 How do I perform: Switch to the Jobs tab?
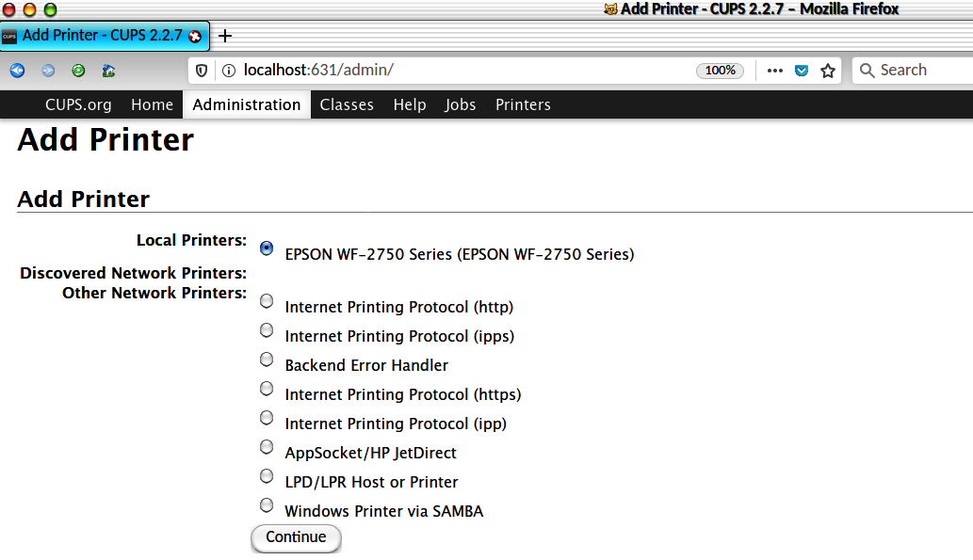(461, 104)
